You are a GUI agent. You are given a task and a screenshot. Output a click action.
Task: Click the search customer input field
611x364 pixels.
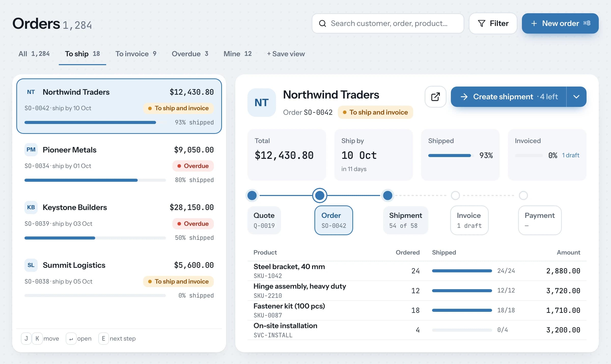[x=388, y=23]
